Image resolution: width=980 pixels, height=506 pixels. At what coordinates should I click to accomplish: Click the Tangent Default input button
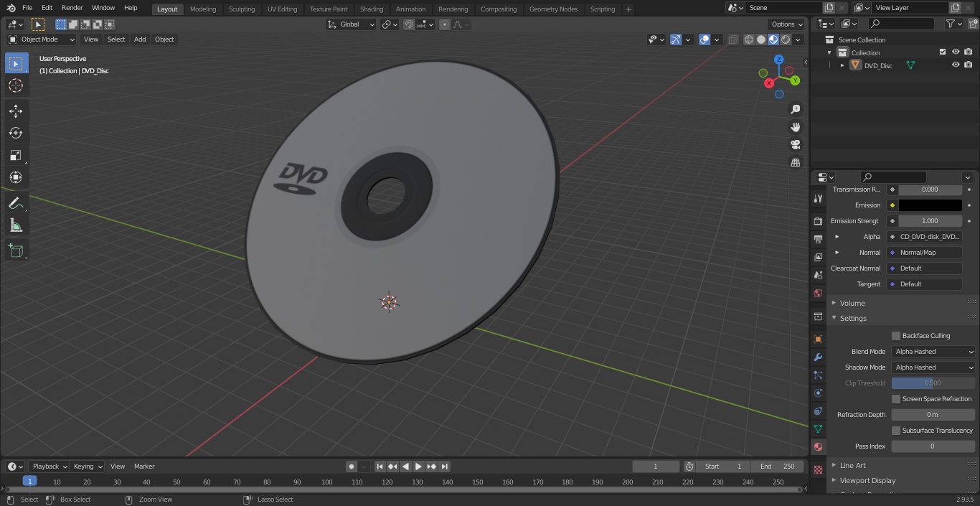click(924, 284)
